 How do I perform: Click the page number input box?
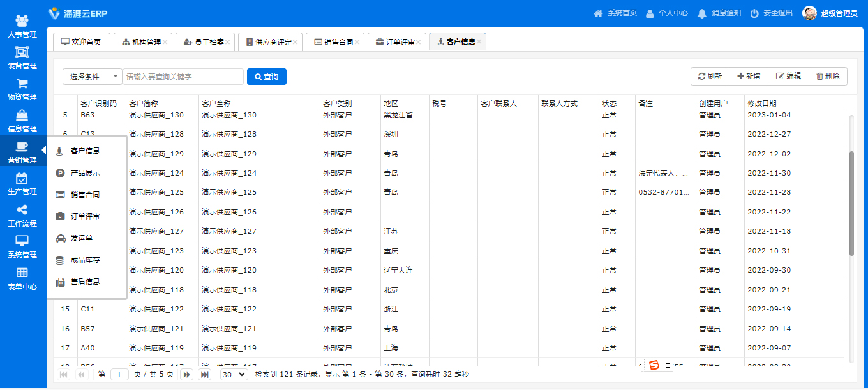(119, 375)
